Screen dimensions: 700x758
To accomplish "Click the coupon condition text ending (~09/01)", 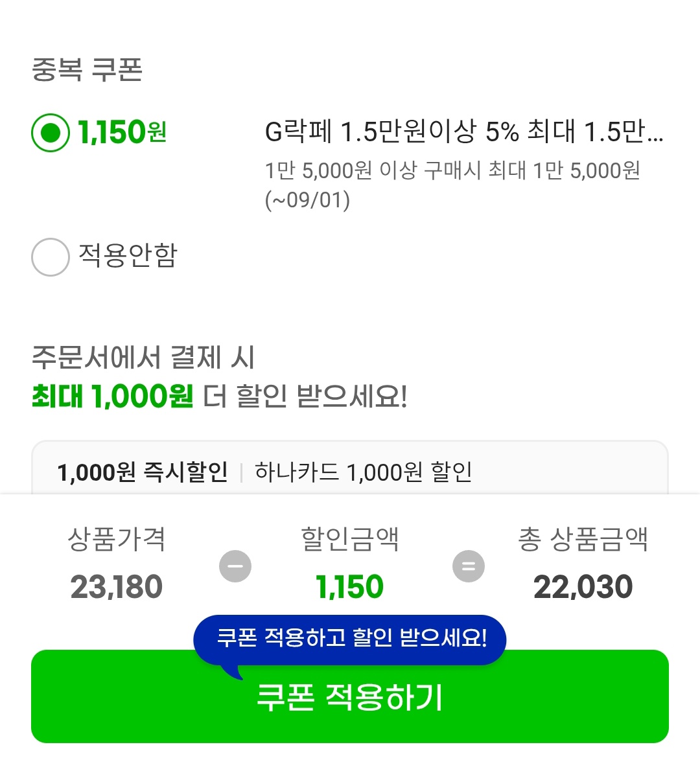I will [452, 185].
